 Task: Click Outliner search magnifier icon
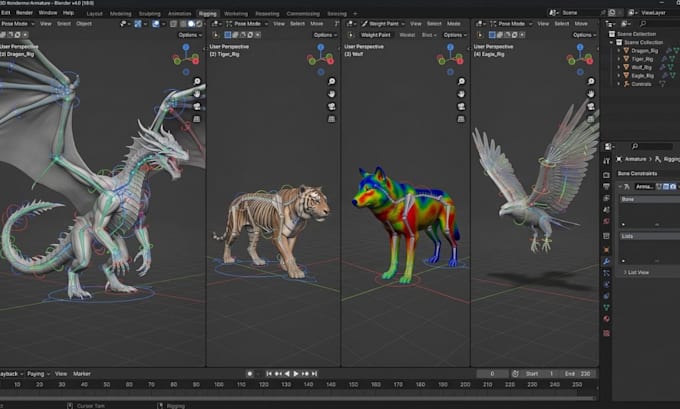[643, 23]
